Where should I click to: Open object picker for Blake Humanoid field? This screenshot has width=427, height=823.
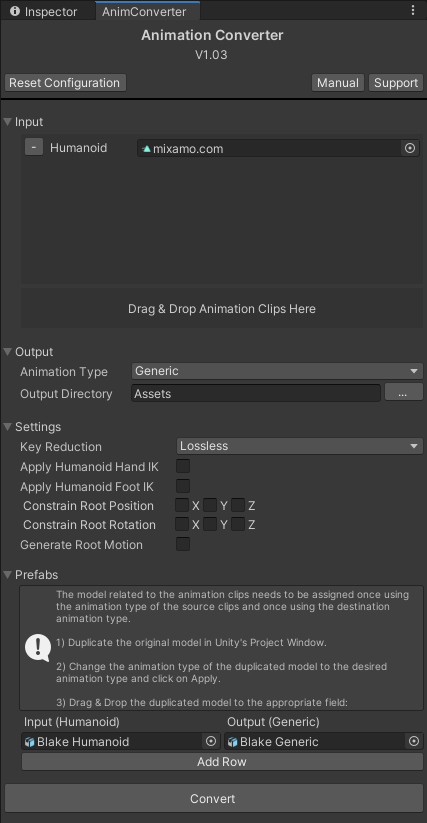tap(211, 741)
